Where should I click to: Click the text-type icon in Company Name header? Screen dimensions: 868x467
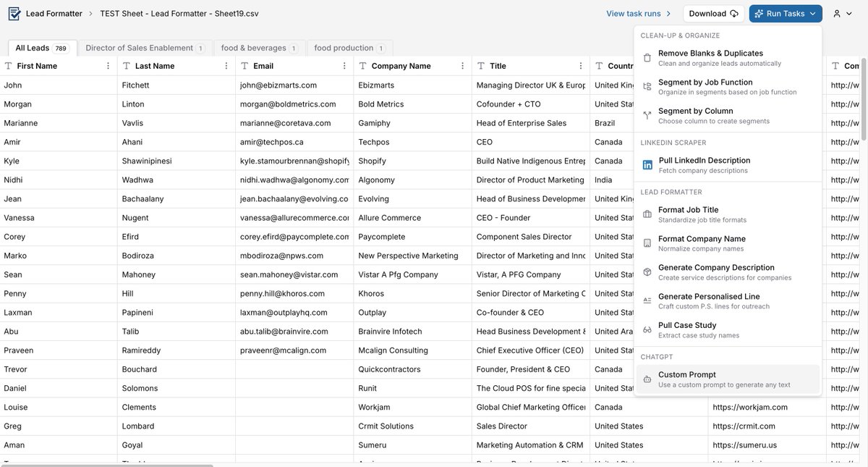tap(362, 66)
